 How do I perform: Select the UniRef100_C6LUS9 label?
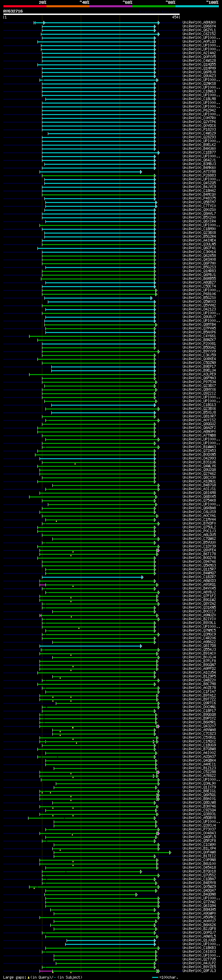199,512
